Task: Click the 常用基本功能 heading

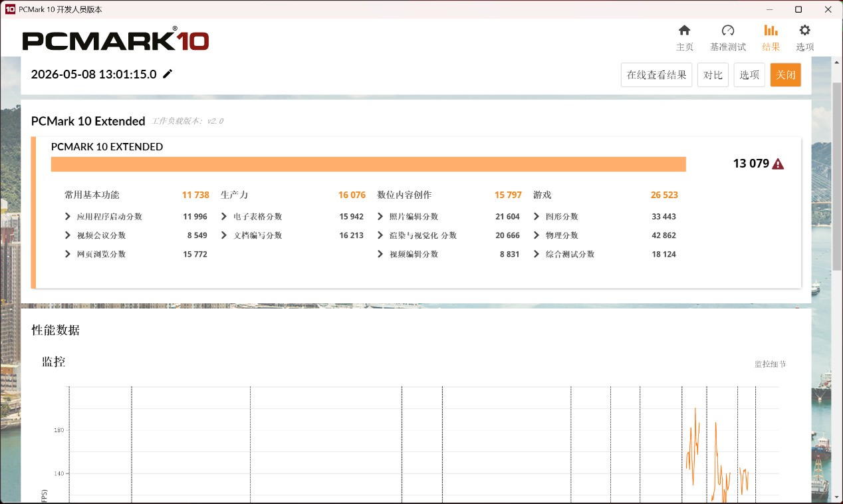Action: (92, 195)
